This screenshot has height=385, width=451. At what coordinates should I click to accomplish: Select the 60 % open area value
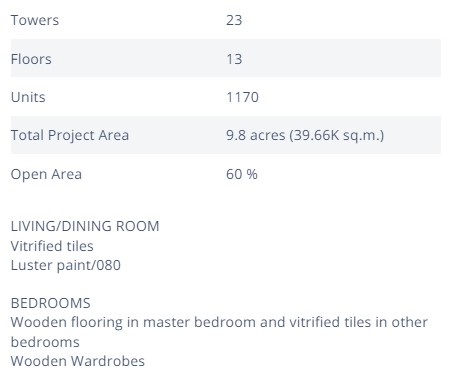(242, 174)
